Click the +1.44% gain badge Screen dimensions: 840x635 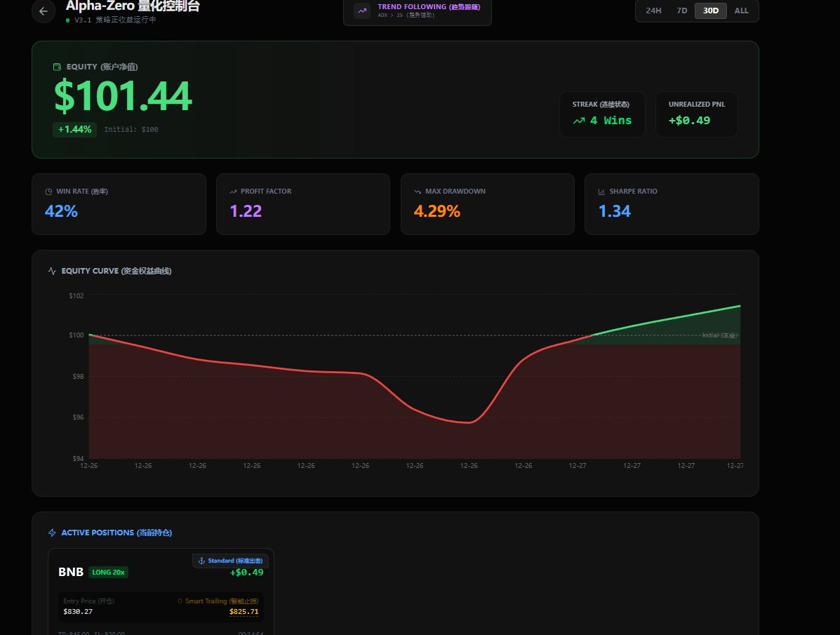click(x=75, y=129)
